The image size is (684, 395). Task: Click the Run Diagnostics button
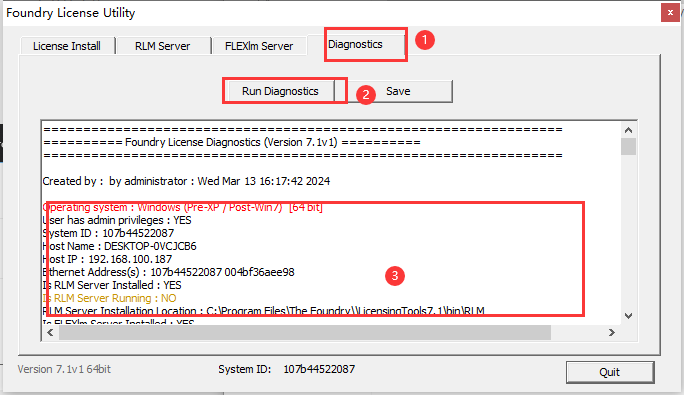(x=280, y=91)
